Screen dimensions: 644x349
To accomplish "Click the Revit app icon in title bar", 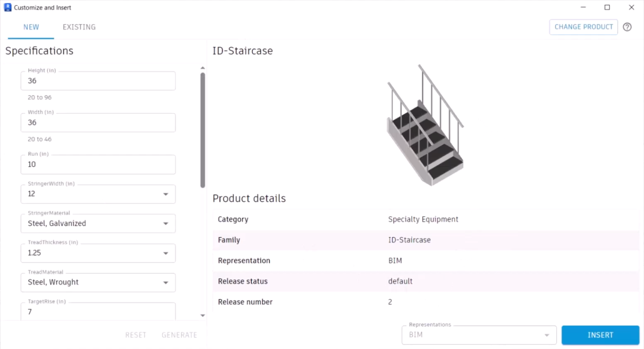I will click(x=8, y=7).
